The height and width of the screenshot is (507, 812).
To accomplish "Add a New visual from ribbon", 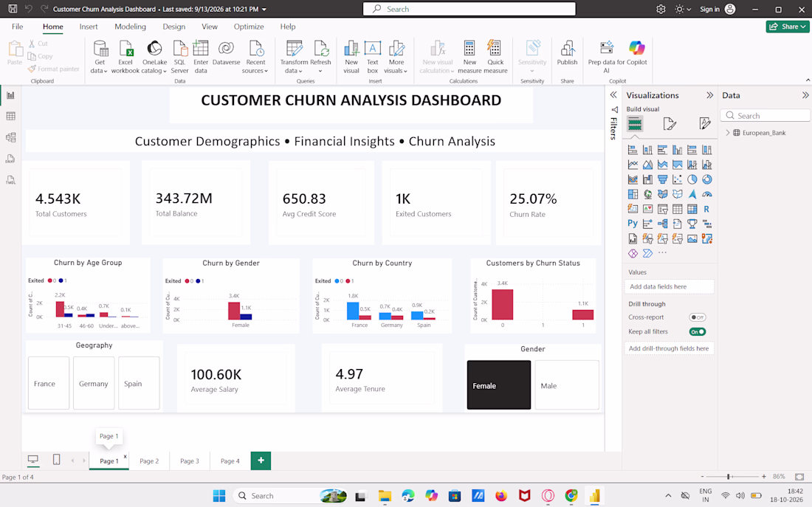I will pos(351,57).
